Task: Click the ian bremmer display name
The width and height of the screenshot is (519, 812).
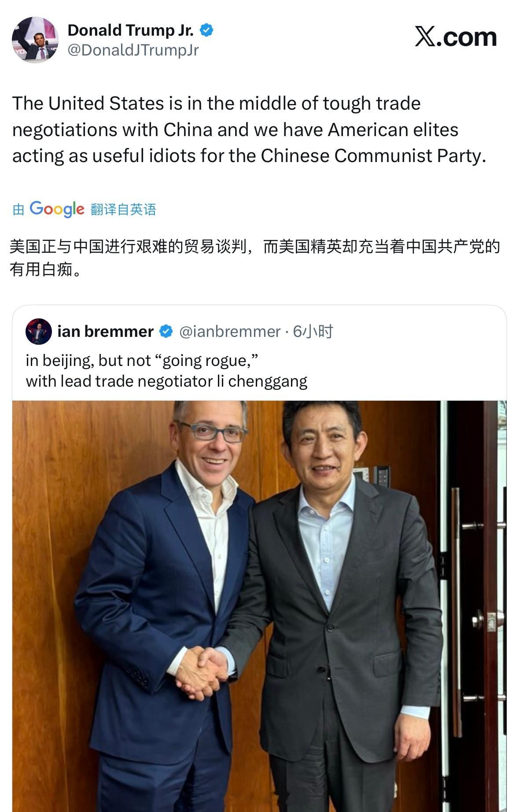Action: [x=105, y=331]
